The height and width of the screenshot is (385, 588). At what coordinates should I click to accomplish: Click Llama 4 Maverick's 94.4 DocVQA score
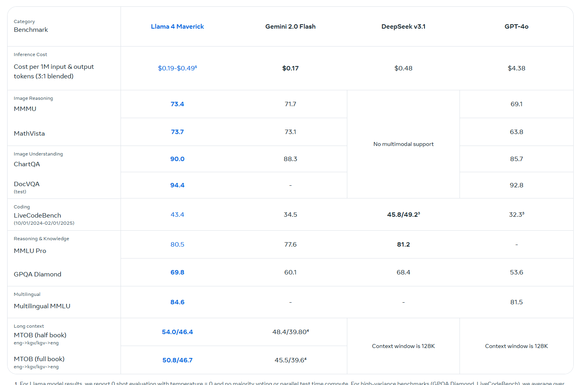pos(177,185)
